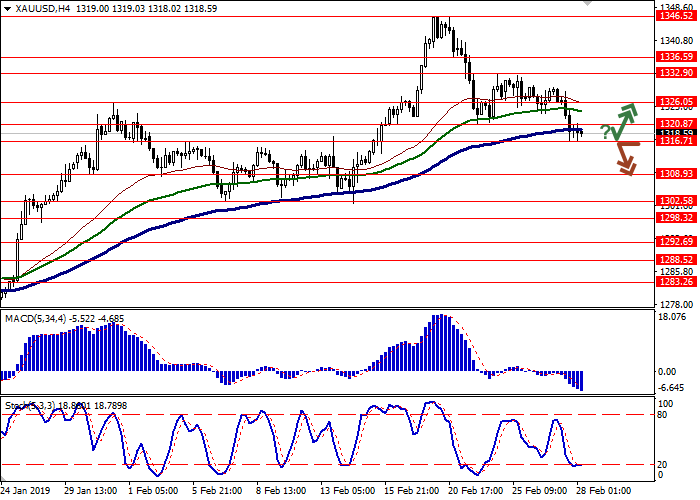This screenshot has width=700, height=500.
Task: Click the green question mark on the chart
Action: 605,132
